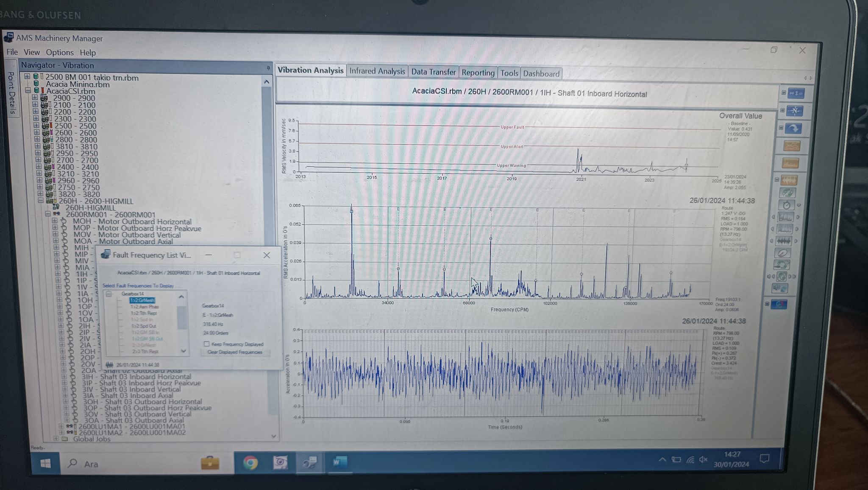Click the orange spectrum plot icon

790,163
